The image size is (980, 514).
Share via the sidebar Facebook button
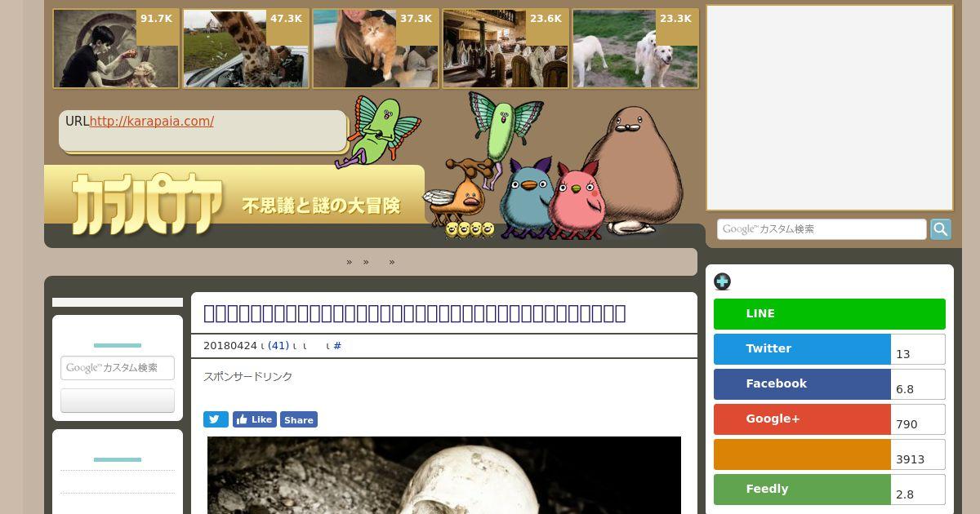(802, 384)
